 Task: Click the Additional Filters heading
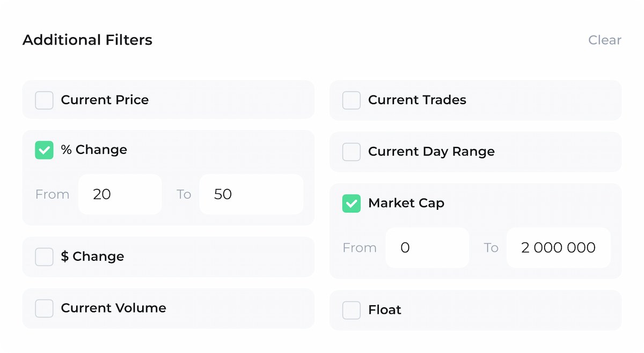point(87,40)
